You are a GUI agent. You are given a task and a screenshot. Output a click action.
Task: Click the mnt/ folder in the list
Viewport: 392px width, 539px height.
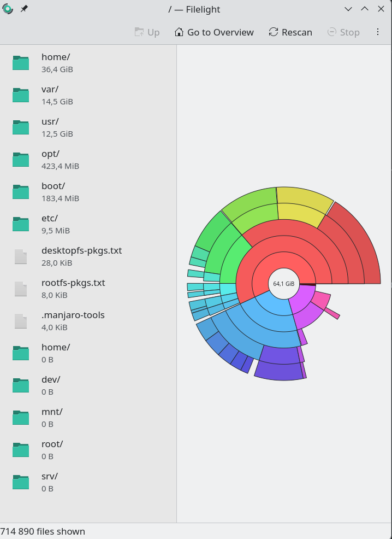[52, 418]
